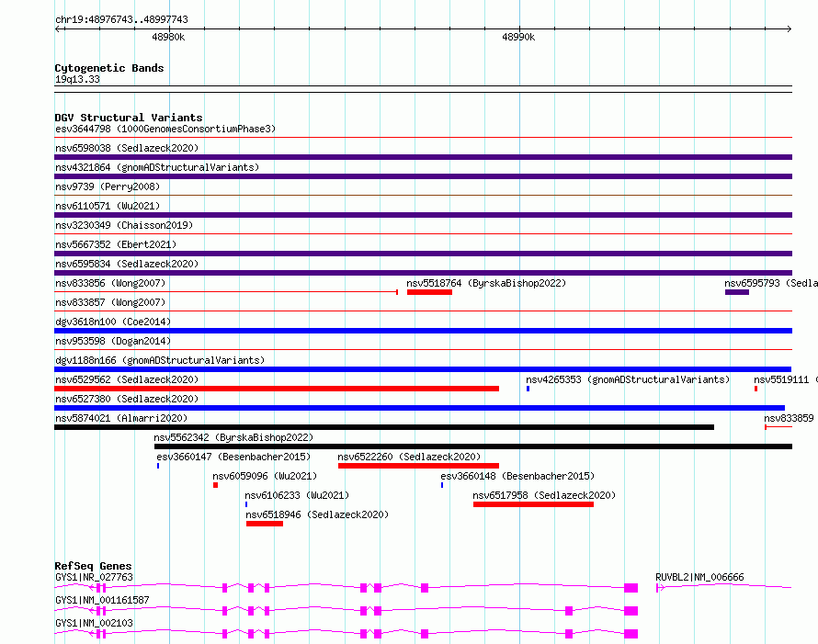The image size is (818, 644).
Task: Click black bar of nsv5562342 (ByrskaBishop2022)
Action: (x=473, y=446)
